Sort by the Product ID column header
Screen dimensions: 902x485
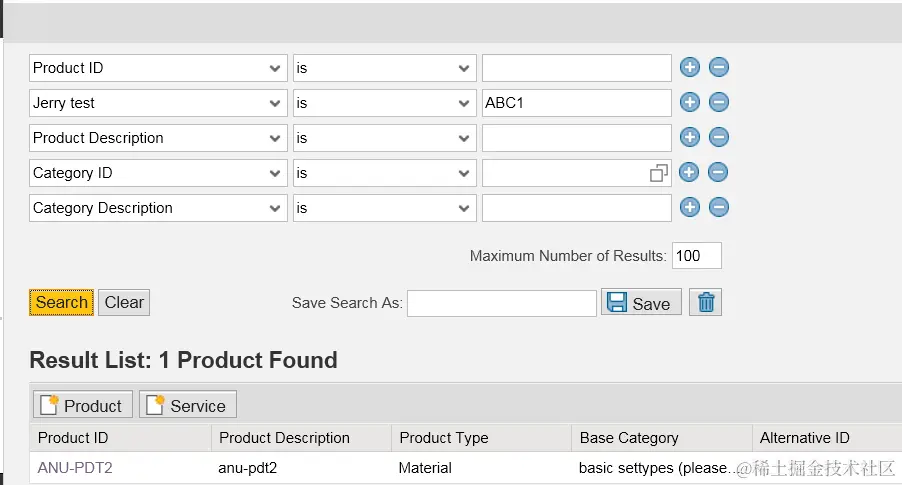[120, 438]
